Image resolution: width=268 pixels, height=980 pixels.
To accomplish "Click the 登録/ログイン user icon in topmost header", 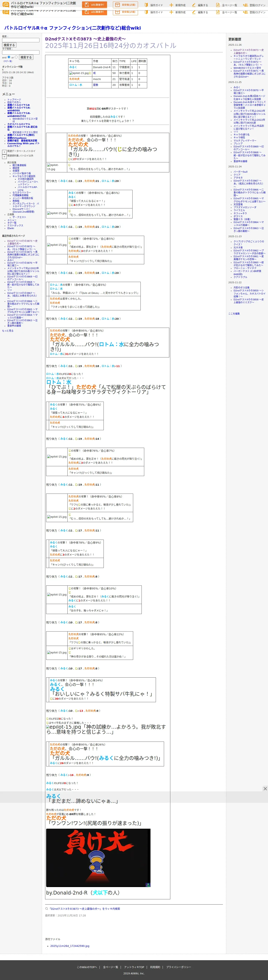I will point(245,5).
